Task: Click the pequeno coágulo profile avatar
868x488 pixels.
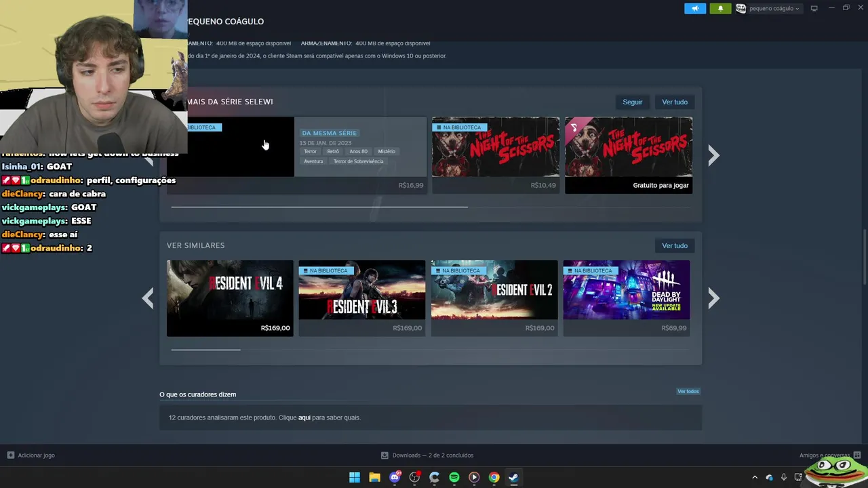Action: coord(741,8)
